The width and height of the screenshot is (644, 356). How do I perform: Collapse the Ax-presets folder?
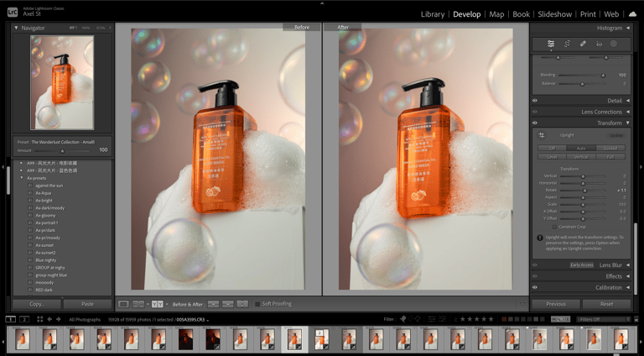pos(22,178)
